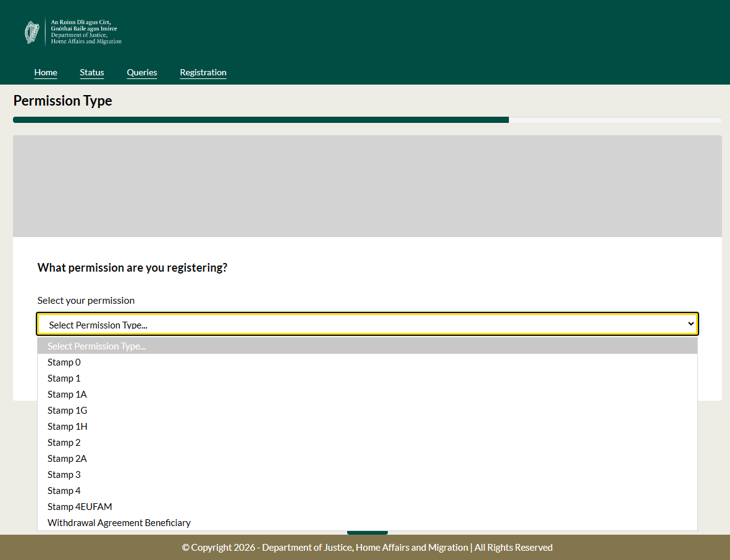730x560 pixels.
Task: Go to the Status page
Action: [92, 72]
